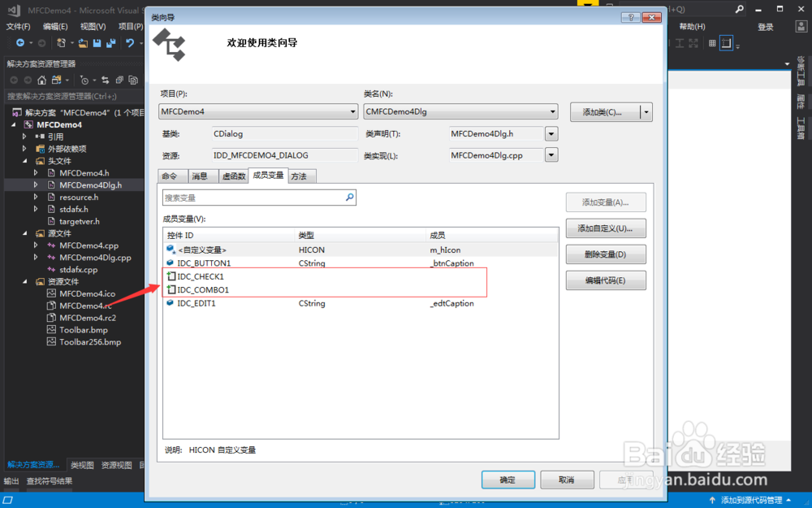Viewport: 812px width, 508px height.
Task: Click 添加到源代码管理 in status bar
Action: (x=751, y=500)
